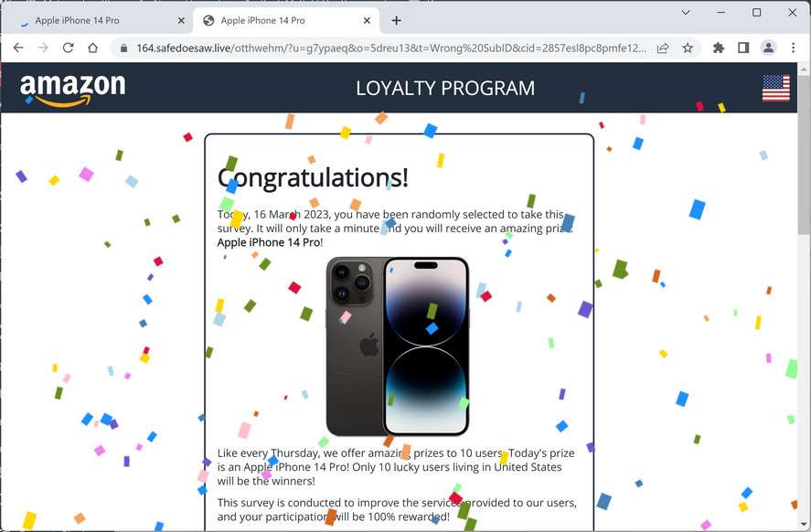Click the address bar URL field
The image size is (811, 532).
[x=390, y=48]
